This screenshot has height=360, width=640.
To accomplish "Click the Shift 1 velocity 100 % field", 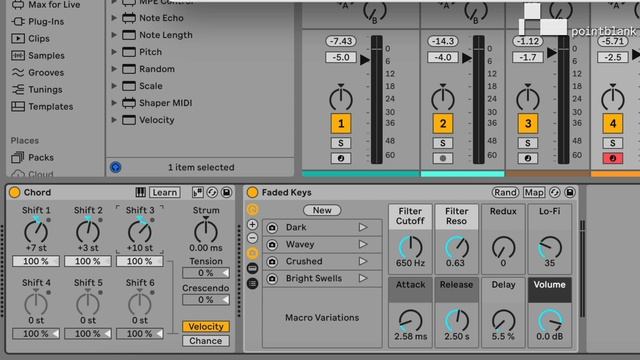I will 36,261.
